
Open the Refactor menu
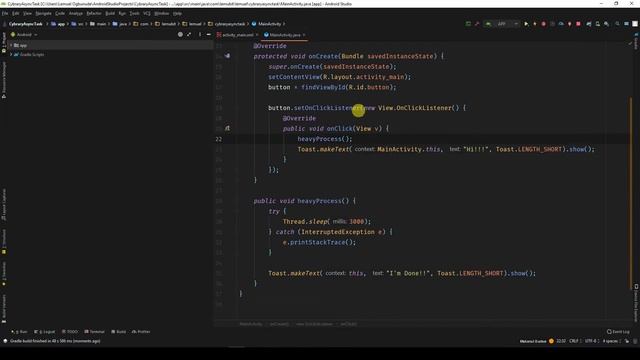(94, 13)
